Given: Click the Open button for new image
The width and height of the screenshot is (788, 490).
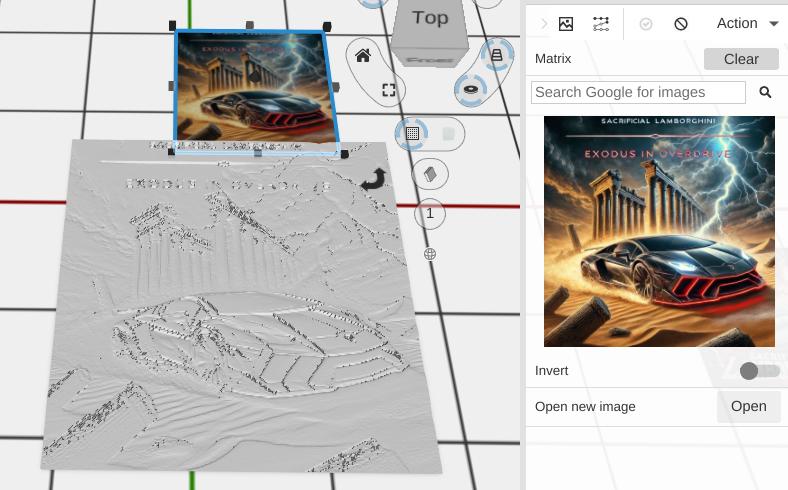Looking at the screenshot, I should tap(748, 407).
